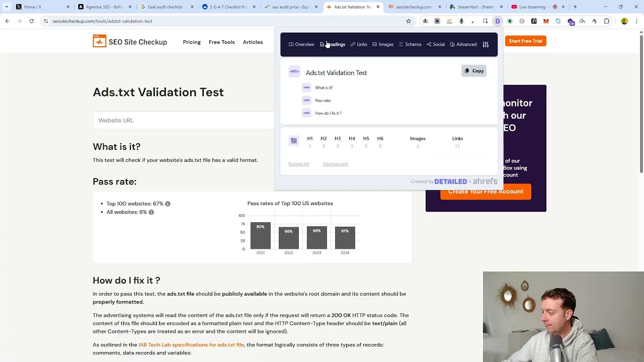Open the Extensions puzzle-piece menu
644x362 pixels.
point(607,21)
